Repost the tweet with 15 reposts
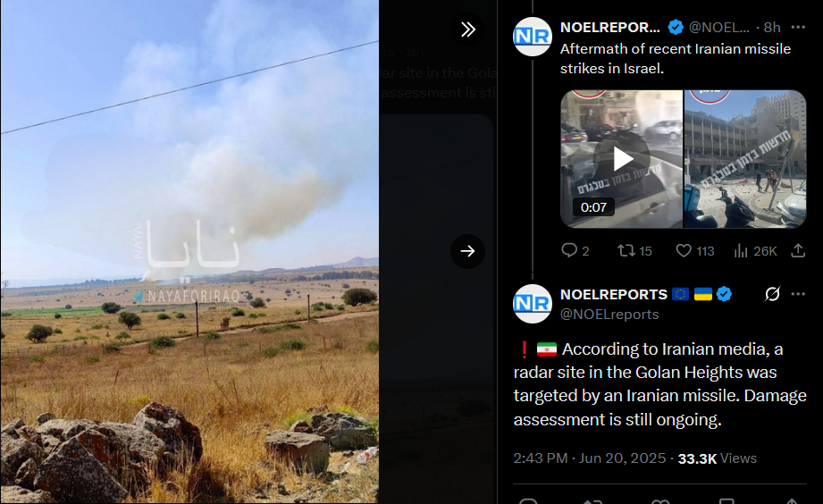This screenshot has width=823, height=504. 634,251
